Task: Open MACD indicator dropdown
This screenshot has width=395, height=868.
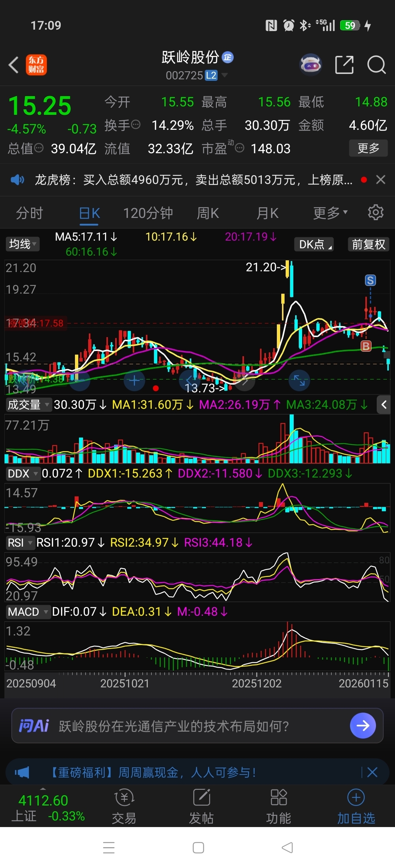Action: click(28, 612)
